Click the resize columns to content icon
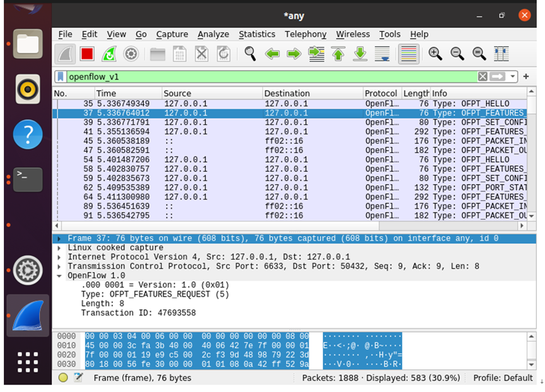Viewport: 545px width, 392px height. [501, 54]
